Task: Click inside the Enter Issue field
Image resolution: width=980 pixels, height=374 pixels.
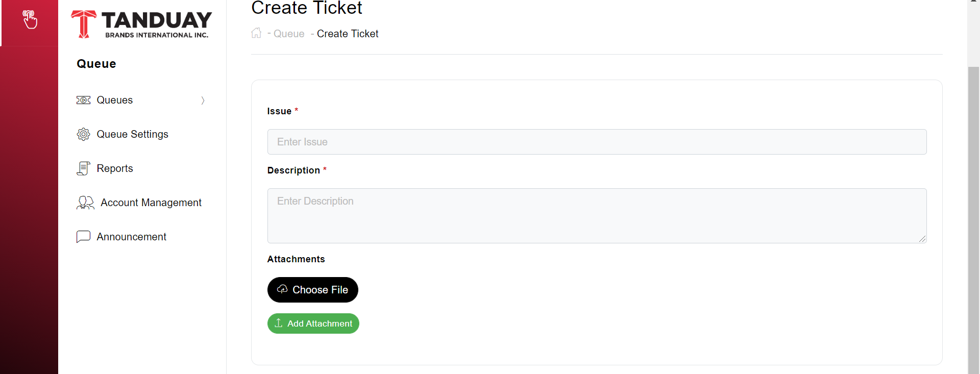Action: (x=596, y=141)
